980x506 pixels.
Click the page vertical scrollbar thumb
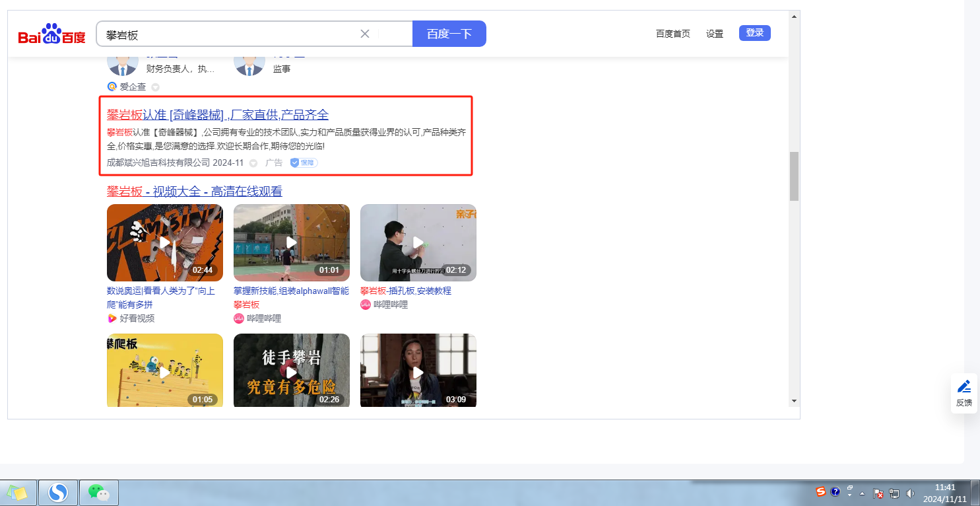(x=794, y=176)
